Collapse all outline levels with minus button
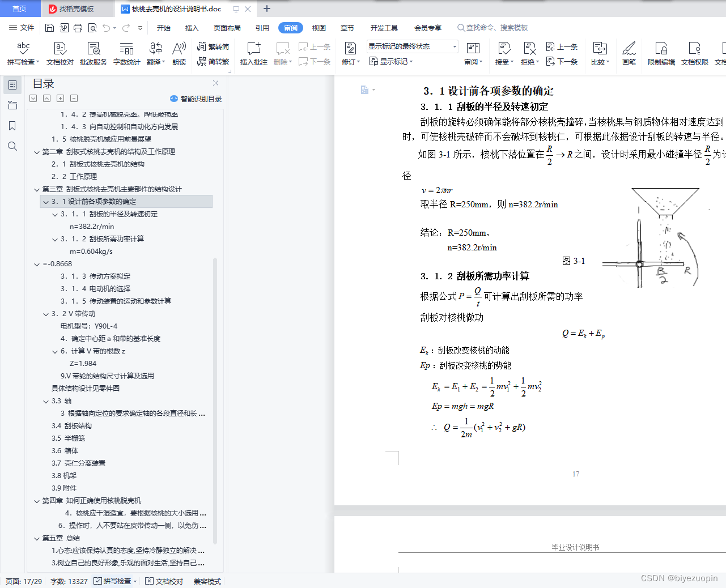The width and height of the screenshot is (726, 588). pos(74,99)
